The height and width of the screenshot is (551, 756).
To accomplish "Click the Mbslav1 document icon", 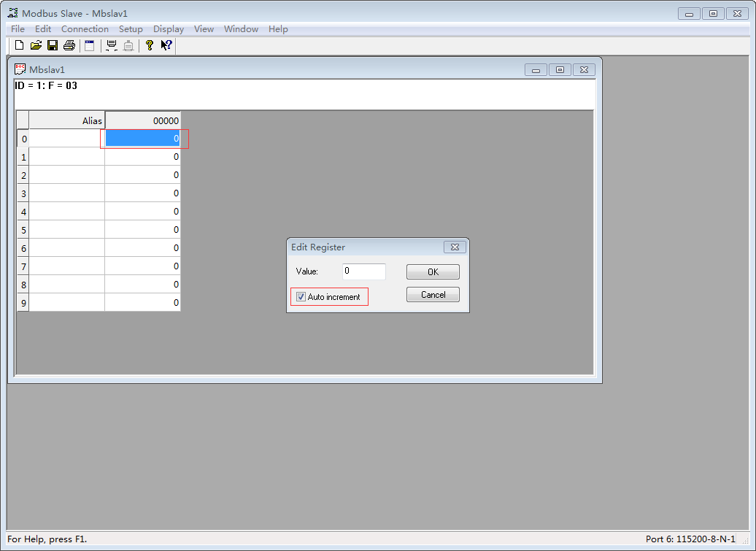I will tap(20, 69).
